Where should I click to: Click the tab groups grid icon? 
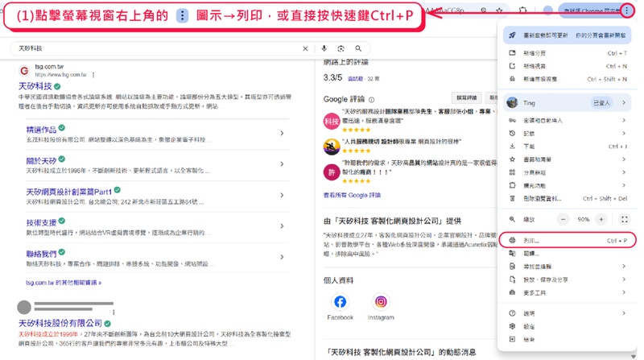[x=512, y=172]
